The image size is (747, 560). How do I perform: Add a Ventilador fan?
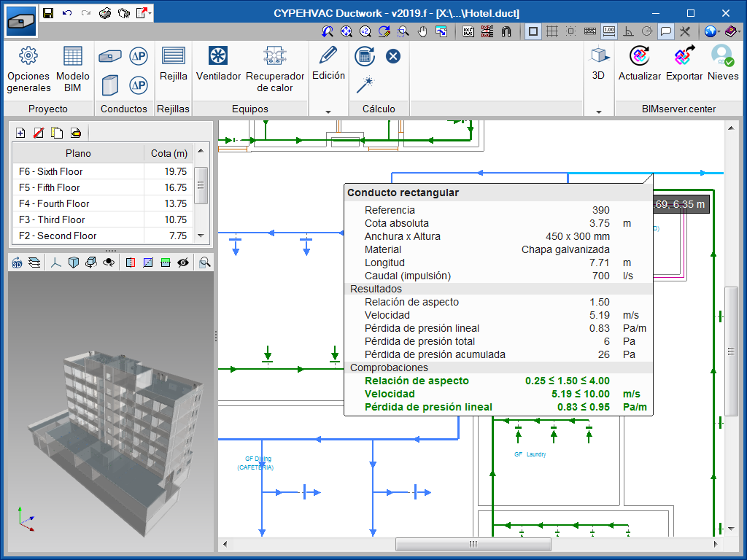click(x=218, y=64)
